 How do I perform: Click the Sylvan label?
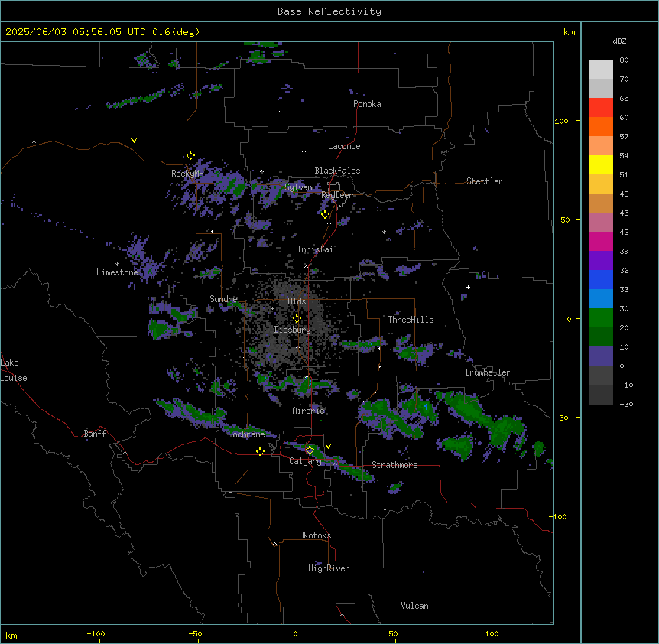[x=299, y=187]
